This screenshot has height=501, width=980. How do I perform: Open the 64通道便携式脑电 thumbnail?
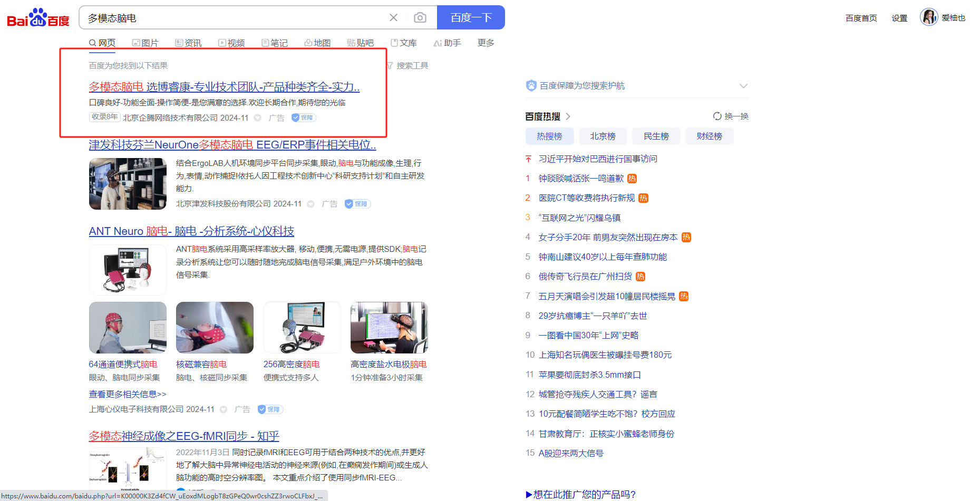pyautogui.click(x=128, y=328)
